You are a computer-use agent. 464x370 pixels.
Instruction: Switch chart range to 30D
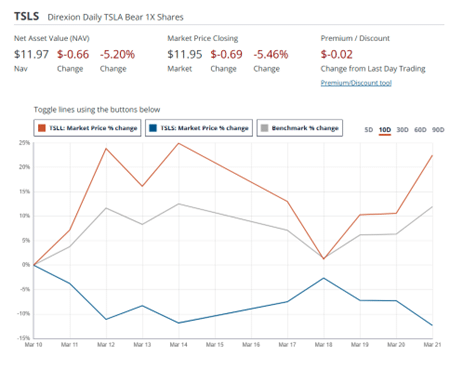pyautogui.click(x=402, y=130)
